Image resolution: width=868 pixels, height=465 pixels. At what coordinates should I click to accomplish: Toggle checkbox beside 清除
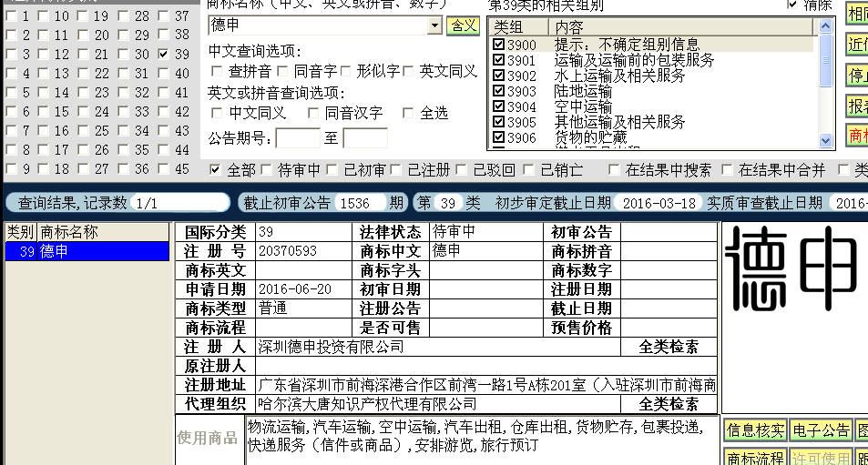pyautogui.click(x=792, y=5)
